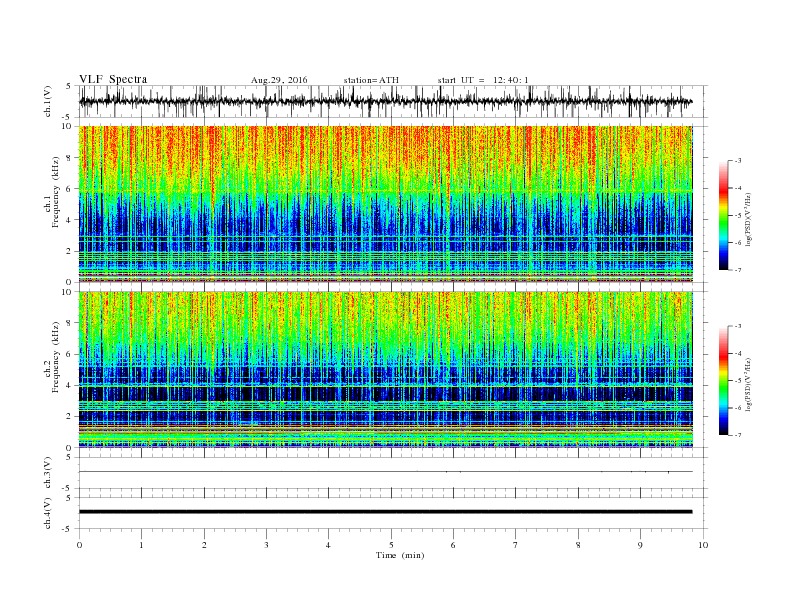Click time axis tick label "5"
792x612 pixels.
tap(391, 545)
